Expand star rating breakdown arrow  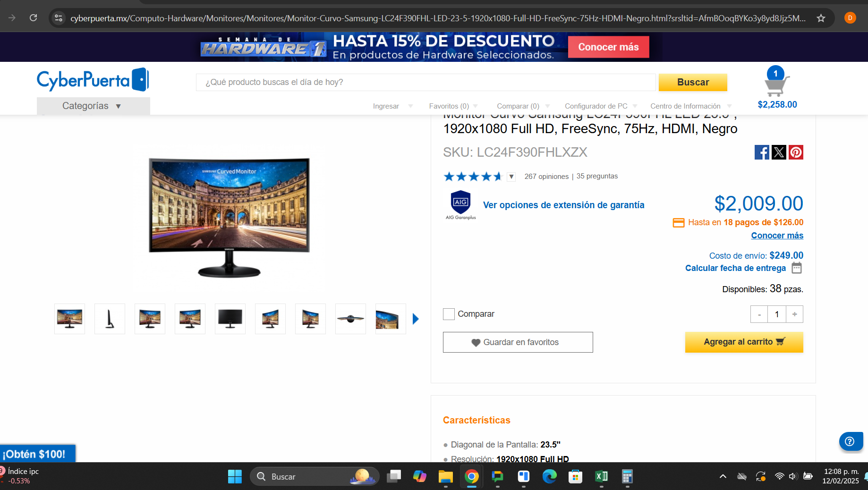point(511,177)
